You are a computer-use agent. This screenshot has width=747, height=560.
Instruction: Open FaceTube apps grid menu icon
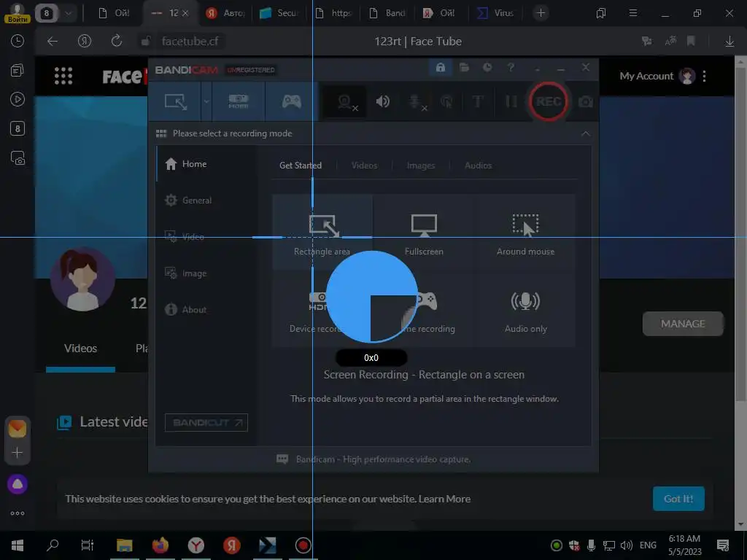[x=63, y=76]
